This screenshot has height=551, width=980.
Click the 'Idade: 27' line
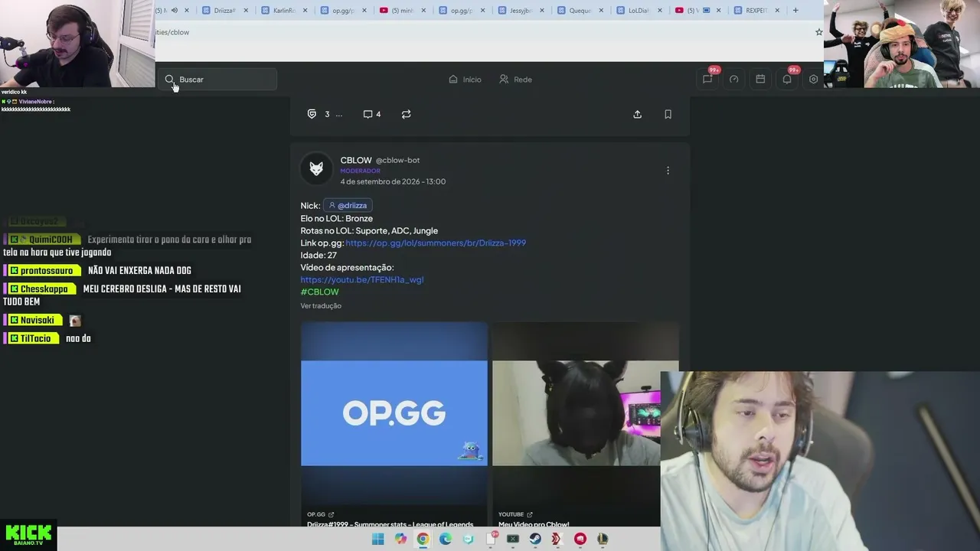(318, 255)
